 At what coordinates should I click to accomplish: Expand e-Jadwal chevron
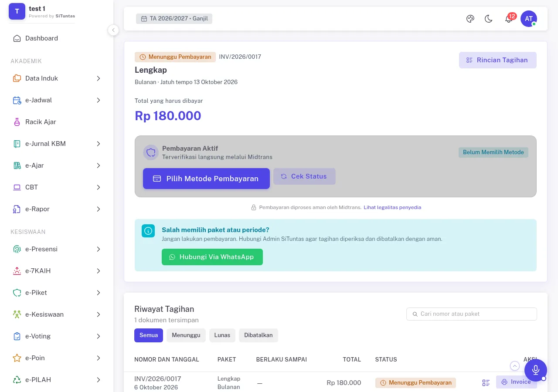[99, 100]
